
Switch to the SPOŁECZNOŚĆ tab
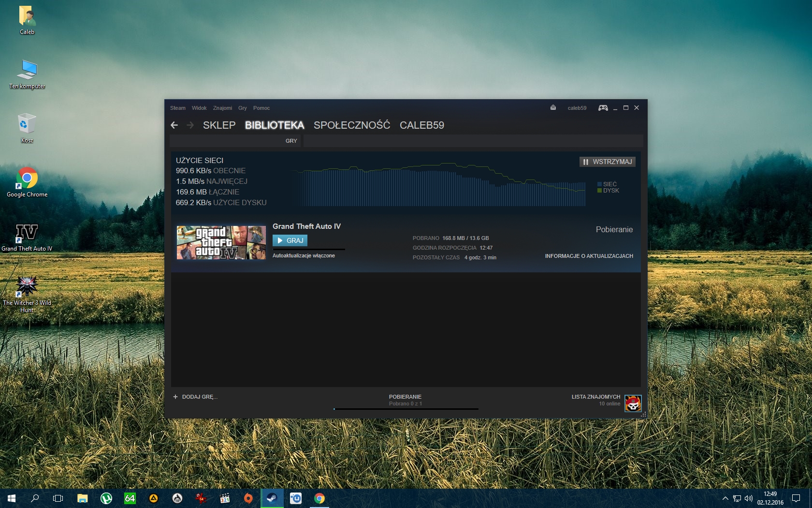(352, 125)
